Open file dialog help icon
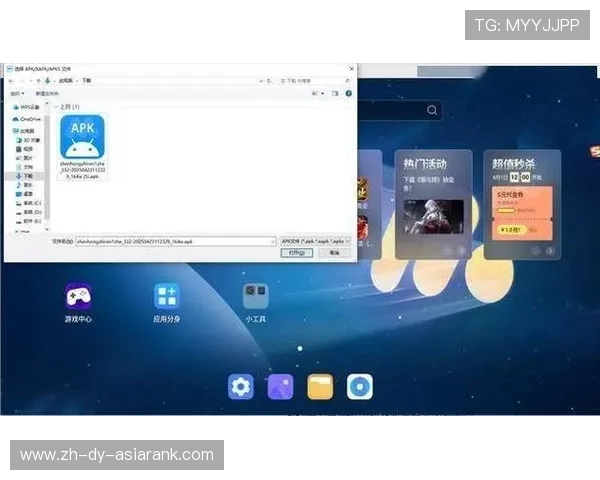The image size is (600, 480). pyautogui.click(x=349, y=93)
